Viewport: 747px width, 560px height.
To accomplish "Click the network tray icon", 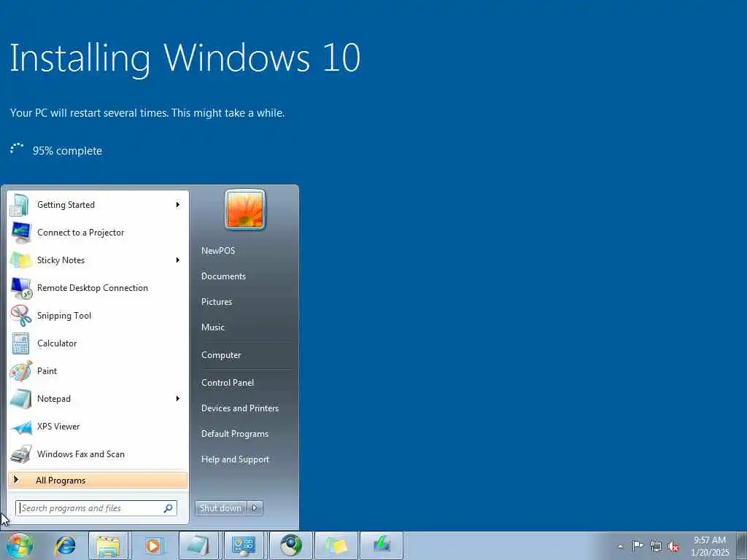I will [x=656, y=546].
